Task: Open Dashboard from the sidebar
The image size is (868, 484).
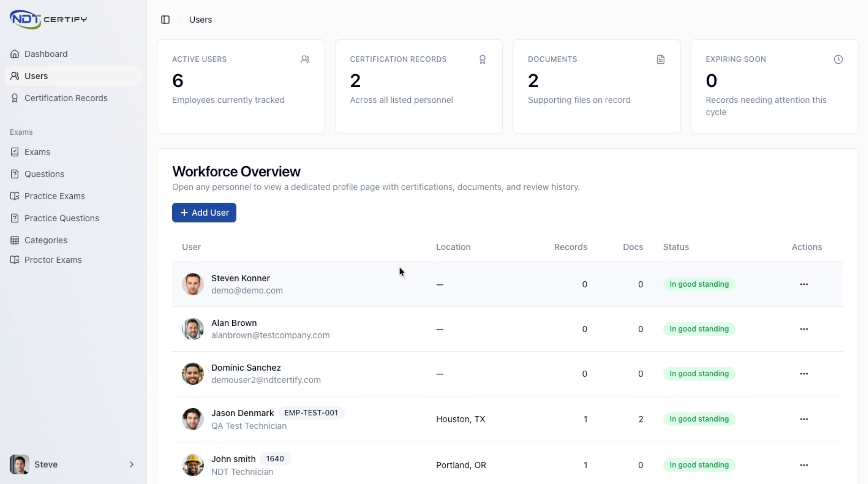Action: [x=73, y=54]
